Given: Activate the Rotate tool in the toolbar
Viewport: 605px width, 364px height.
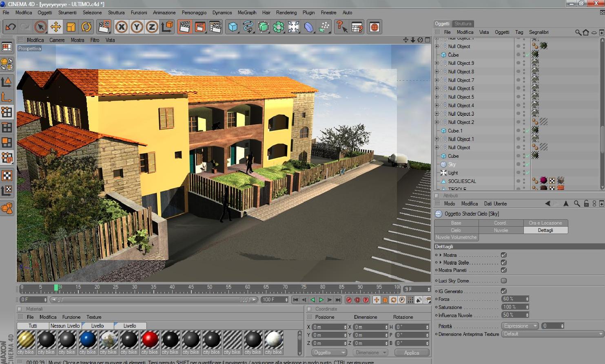Looking at the screenshot, I should pos(86,27).
